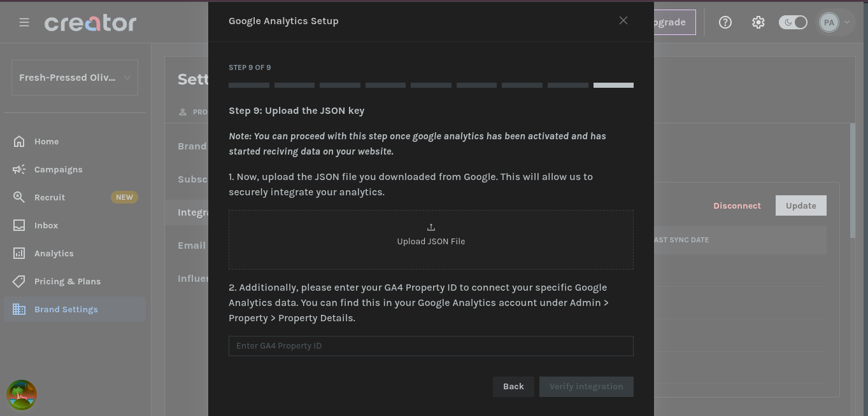Click the Disconnect link

point(737,205)
